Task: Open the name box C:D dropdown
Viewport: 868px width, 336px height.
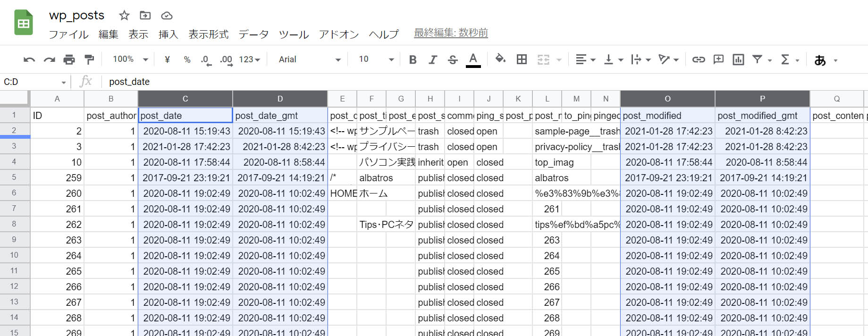Action: [x=63, y=83]
